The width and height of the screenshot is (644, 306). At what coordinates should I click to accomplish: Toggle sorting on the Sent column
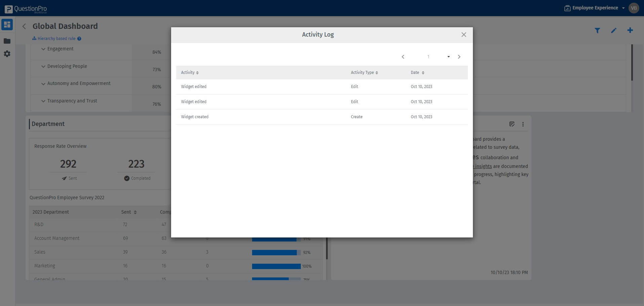pyautogui.click(x=135, y=212)
